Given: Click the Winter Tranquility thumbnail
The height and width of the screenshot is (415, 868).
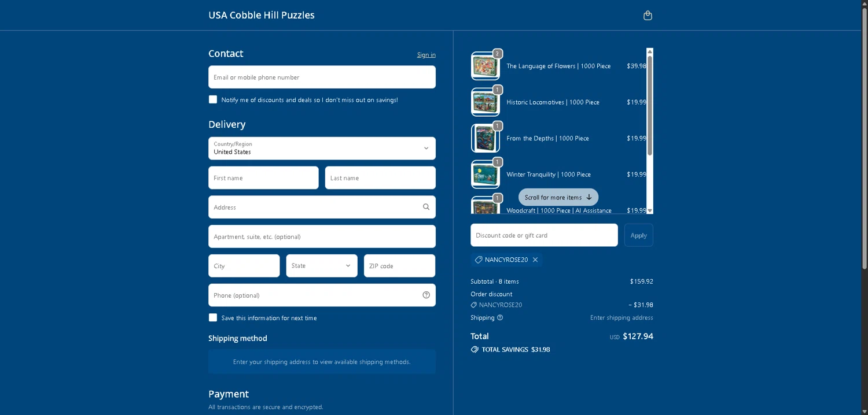Looking at the screenshot, I should [x=486, y=175].
